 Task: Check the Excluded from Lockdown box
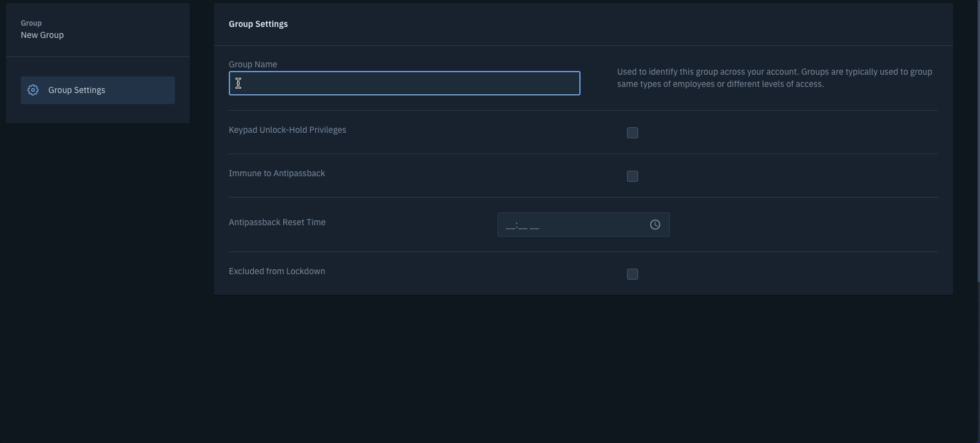pyautogui.click(x=633, y=274)
